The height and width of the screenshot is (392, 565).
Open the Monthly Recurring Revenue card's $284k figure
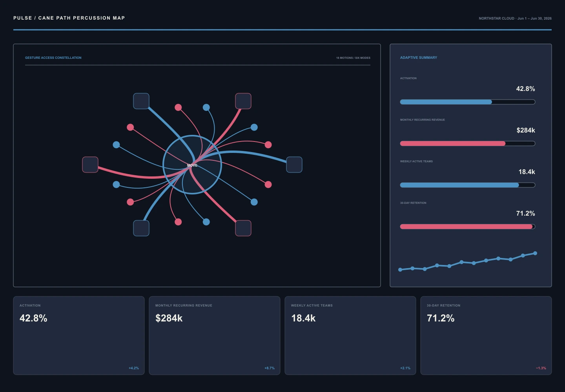(169, 318)
